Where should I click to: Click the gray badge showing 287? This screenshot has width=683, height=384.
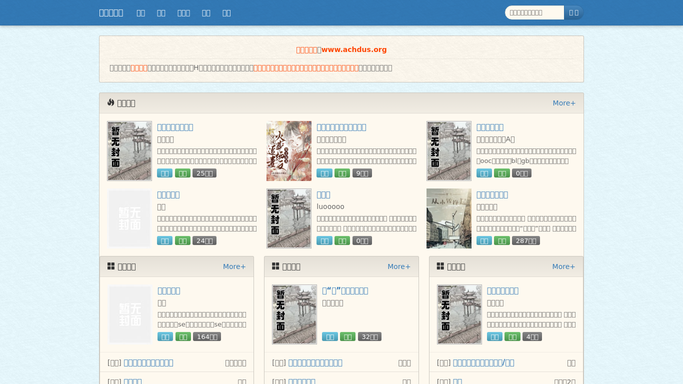(526, 241)
